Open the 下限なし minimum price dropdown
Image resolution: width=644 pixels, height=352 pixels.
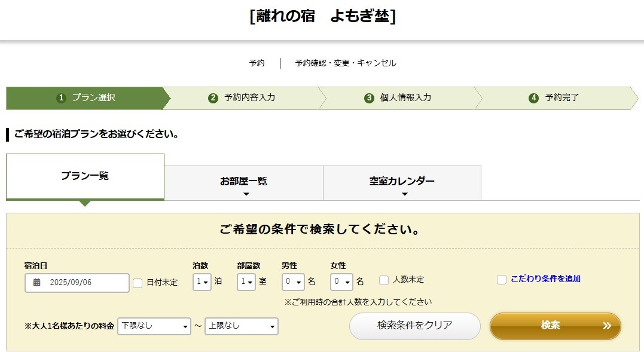154,326
